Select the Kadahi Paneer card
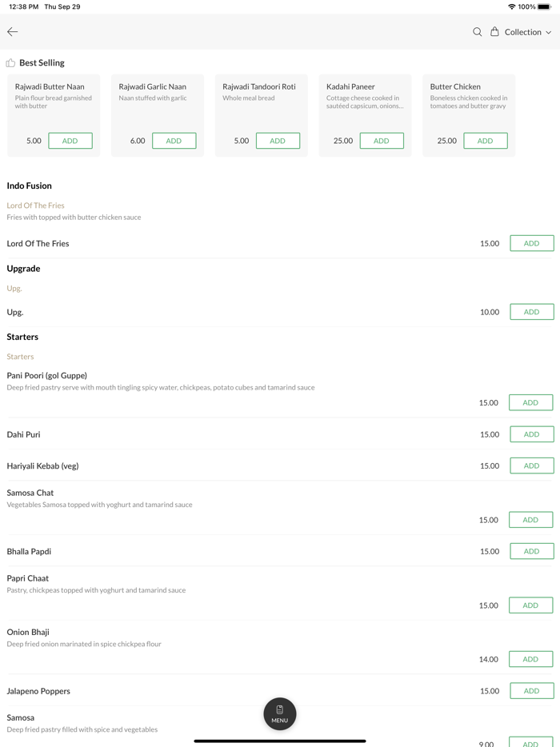The image size is (560, 747). pyautogui.click(x=365, y=100)
